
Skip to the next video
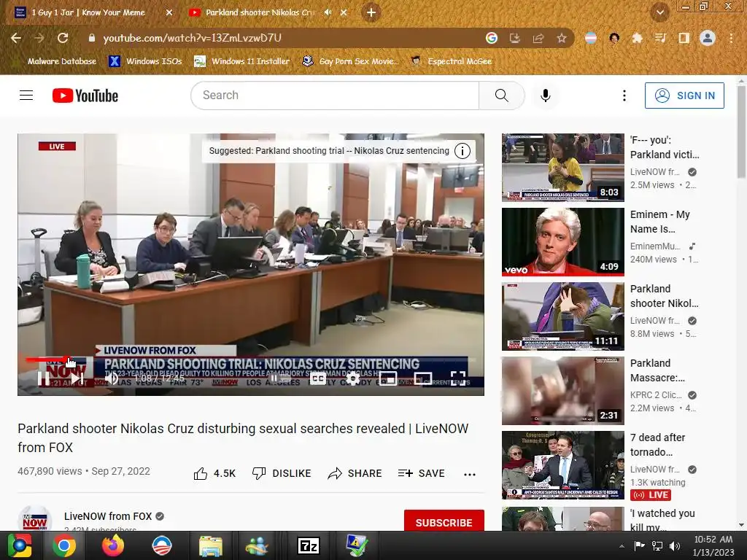(x=77, y=378)
